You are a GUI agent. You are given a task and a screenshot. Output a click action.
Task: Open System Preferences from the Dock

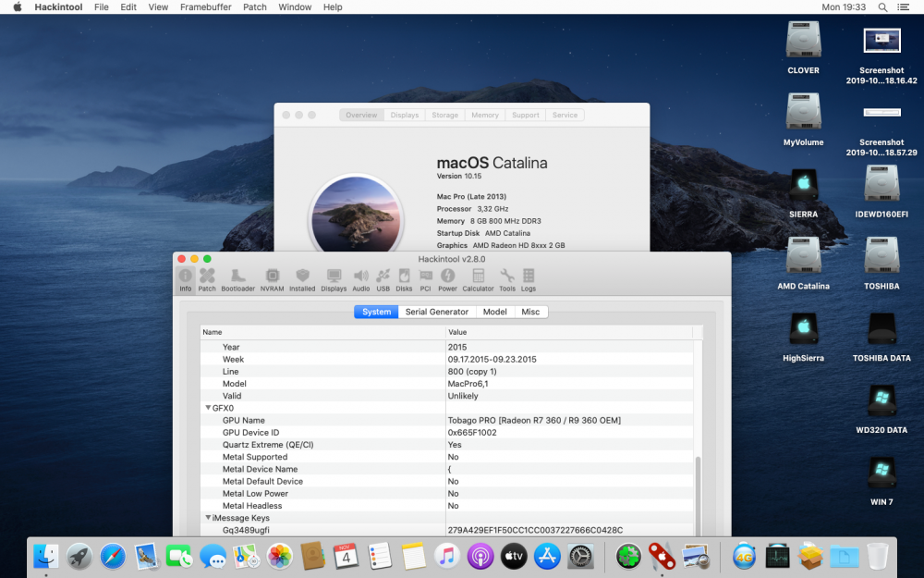pos(580,556)
